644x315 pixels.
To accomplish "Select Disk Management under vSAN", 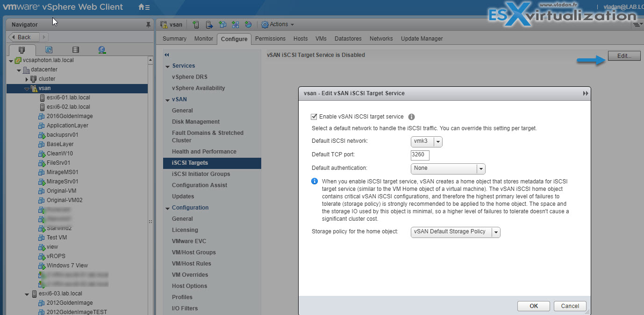I will (196, 122).
